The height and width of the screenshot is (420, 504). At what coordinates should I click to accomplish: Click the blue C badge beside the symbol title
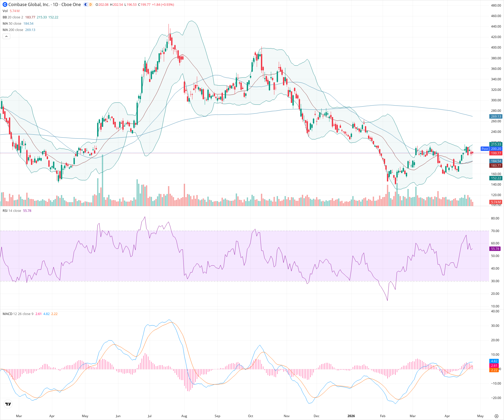click(86, 4)
